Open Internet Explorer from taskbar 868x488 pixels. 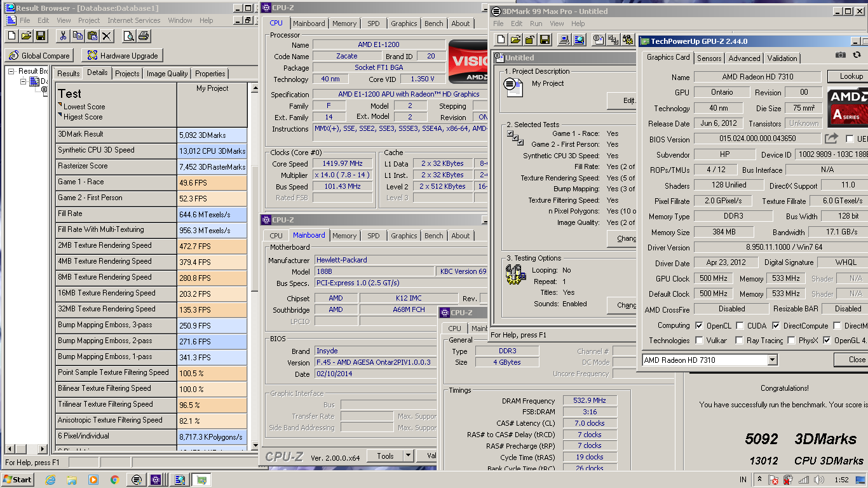click(51, 480)
